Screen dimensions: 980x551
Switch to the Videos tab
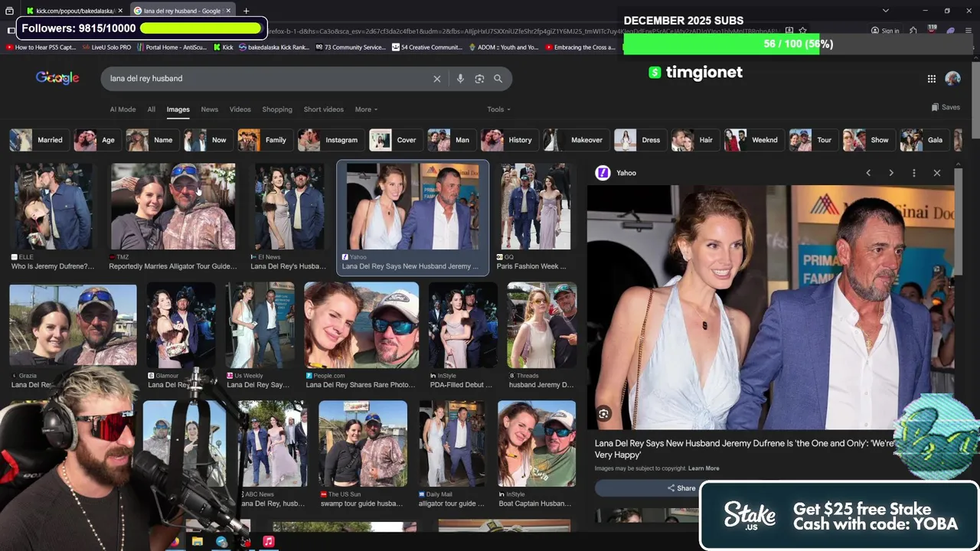(240, 109)
